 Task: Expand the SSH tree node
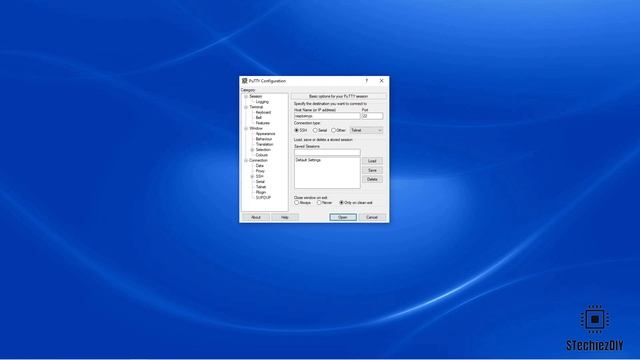[252, 176]
